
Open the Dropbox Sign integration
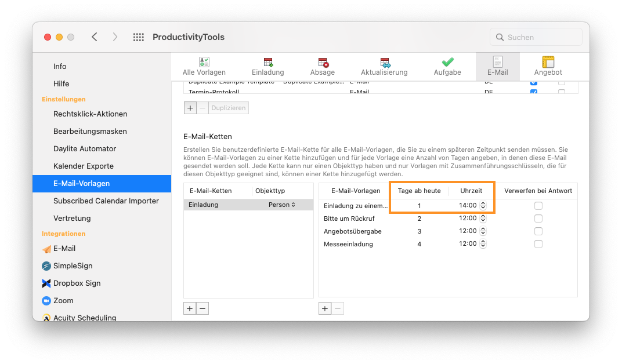click(x=71, y=283)
